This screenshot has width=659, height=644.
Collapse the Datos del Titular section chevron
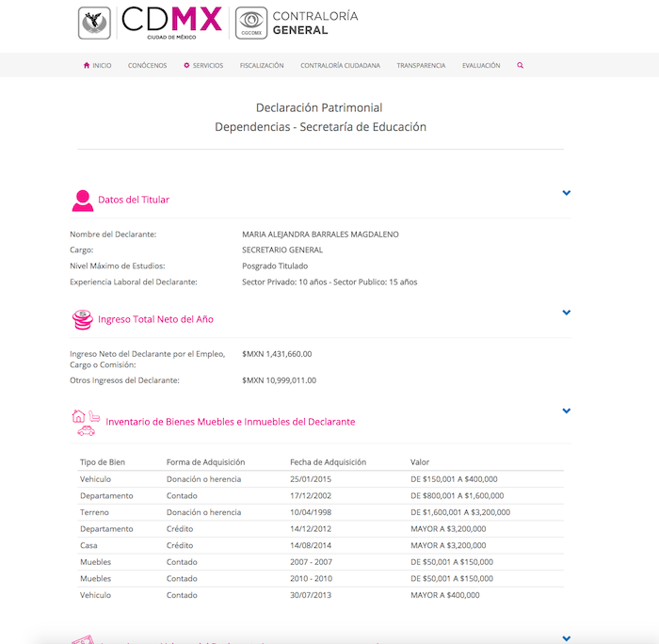tap(567, 193)
